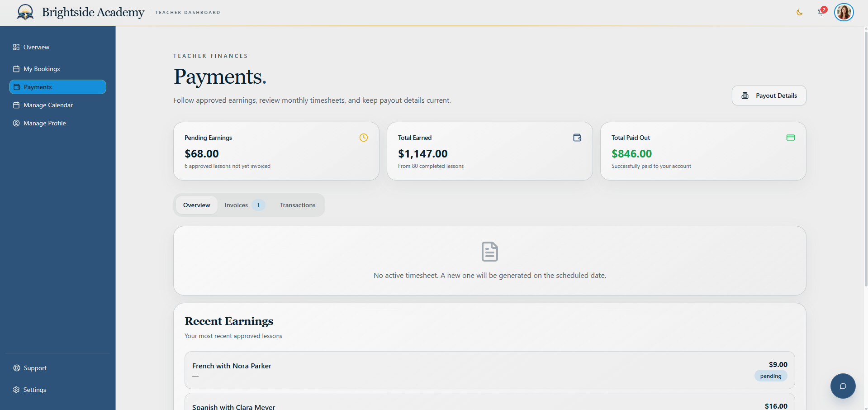Click the $846.00 total paid out value
Viewport: 868px width, 410px height.
tap(632, 154)
